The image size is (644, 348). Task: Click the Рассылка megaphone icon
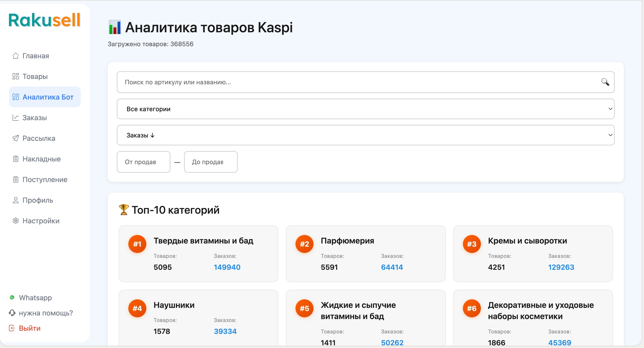click(x=15, y=138)
